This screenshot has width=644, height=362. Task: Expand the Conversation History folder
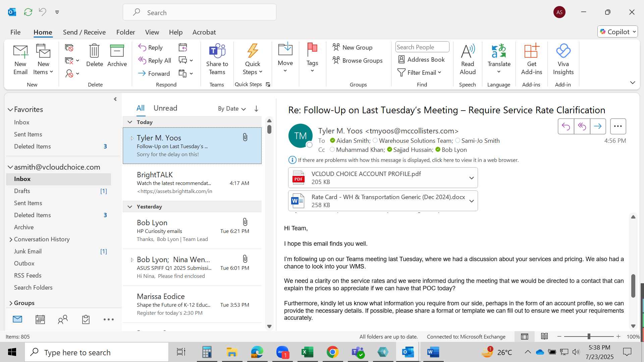click(11, 239)
